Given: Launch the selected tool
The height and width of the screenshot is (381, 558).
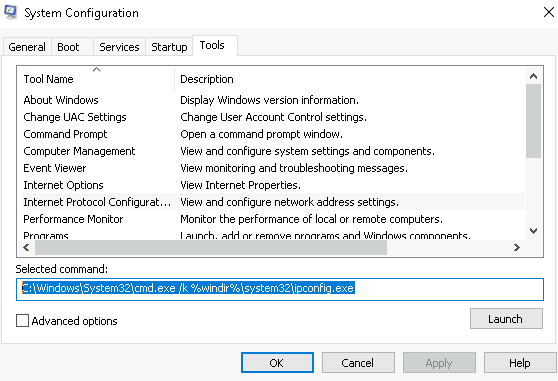Looking at the screenshot, I should click(x=506, y=319).
